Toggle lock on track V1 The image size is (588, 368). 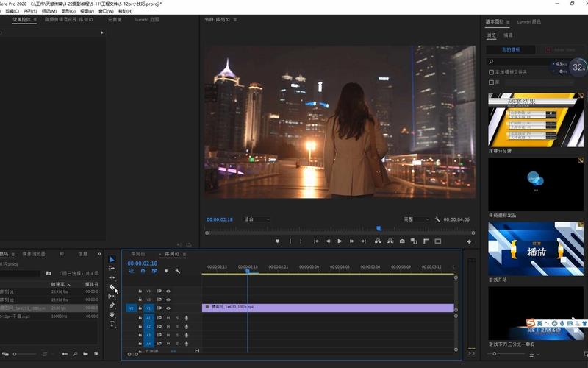(x=140, y=308)
